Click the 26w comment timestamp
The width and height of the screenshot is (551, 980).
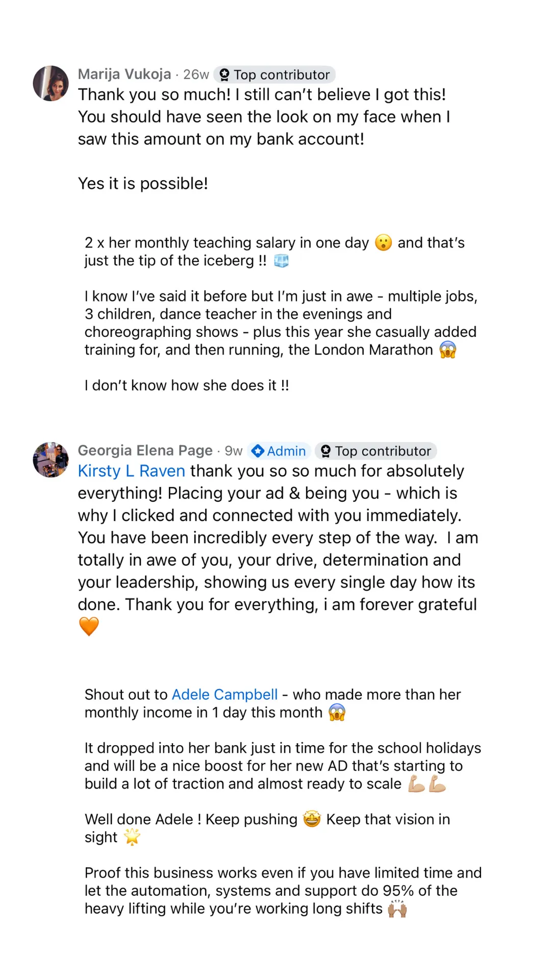pos(196,75)
